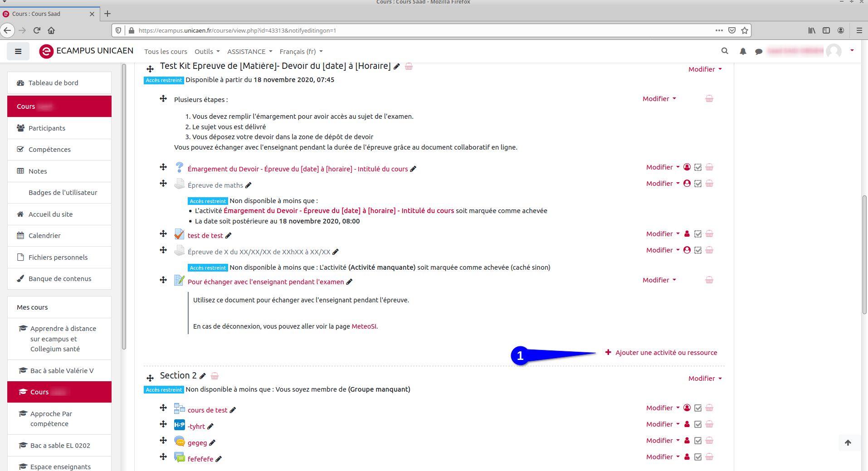Viewport: 868px width, 471px height.
Task: Click basket icon on 'test de test' row
Action: [x=709, y=234]
